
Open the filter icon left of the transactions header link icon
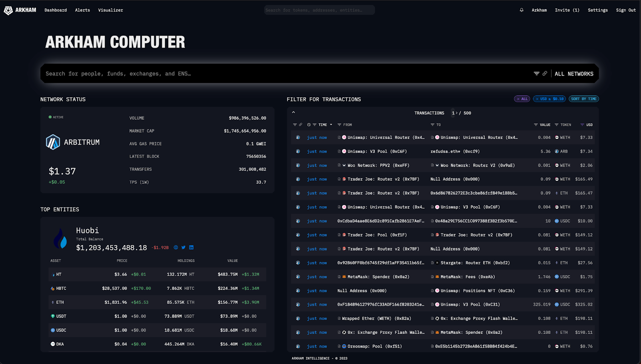(295, 125)
